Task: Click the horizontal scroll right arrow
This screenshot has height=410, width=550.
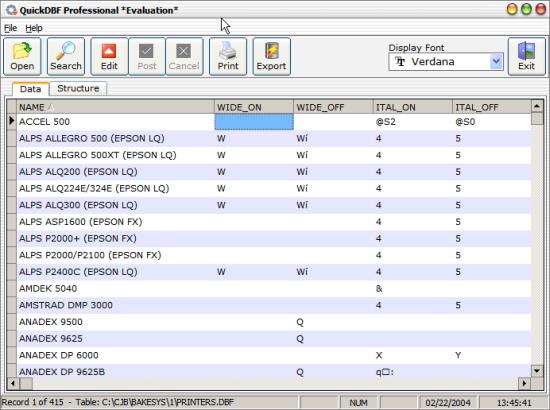Action: pos(524,383)
